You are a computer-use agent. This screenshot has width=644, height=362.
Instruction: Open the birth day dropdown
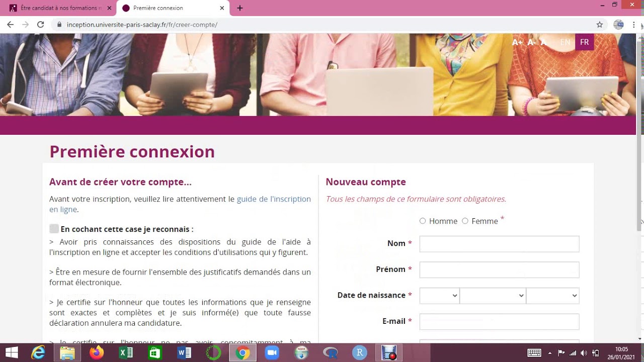click(439, 296)
